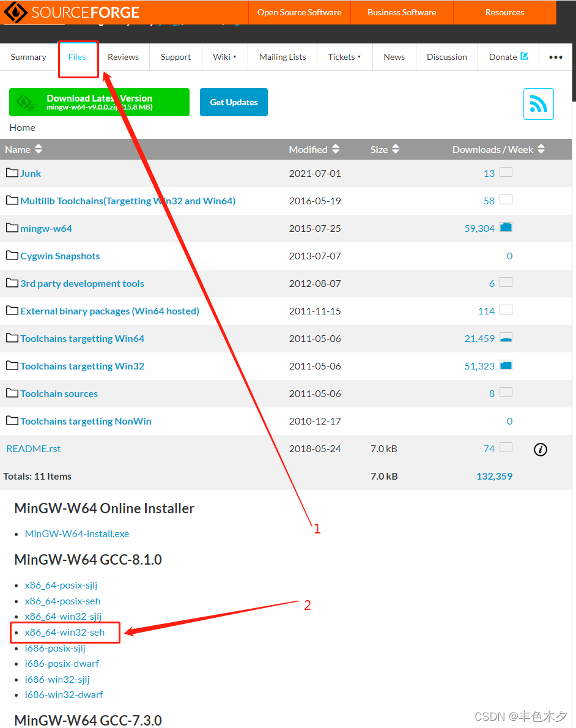Click the 132,359 total downloads count

coord(494,477)
